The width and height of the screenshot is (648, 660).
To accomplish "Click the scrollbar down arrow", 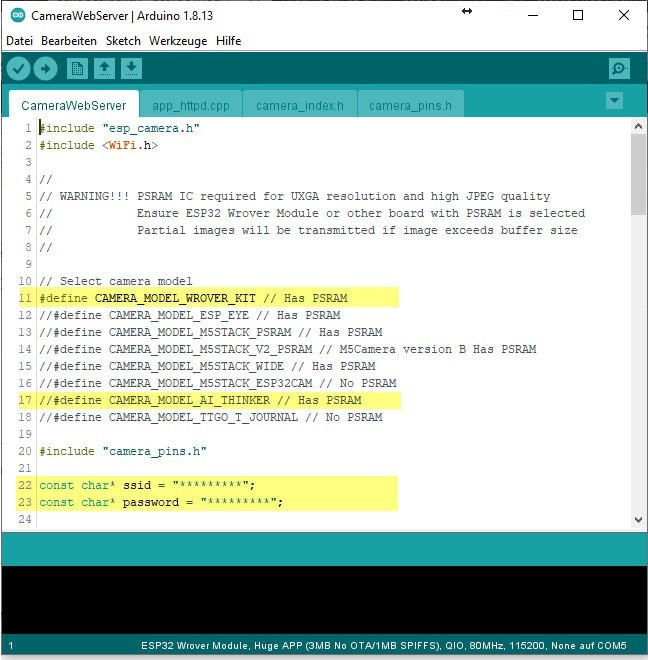I will click(x=638, y=520).
